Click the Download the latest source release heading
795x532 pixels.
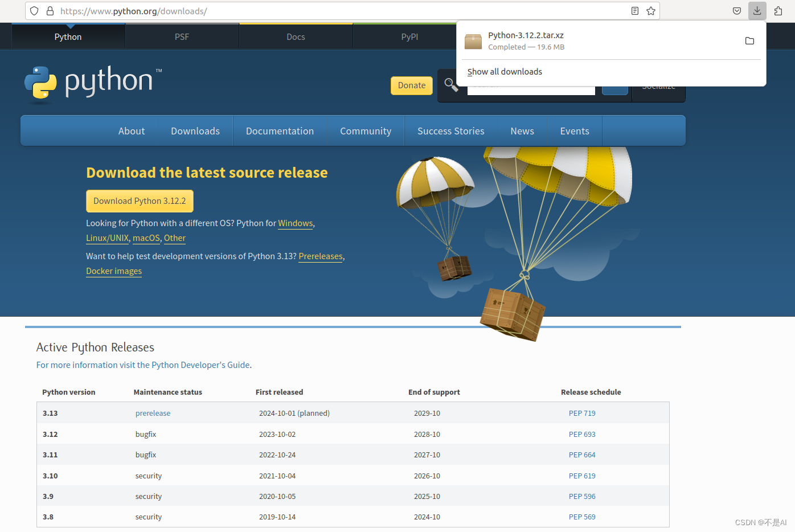click(207, 173)
